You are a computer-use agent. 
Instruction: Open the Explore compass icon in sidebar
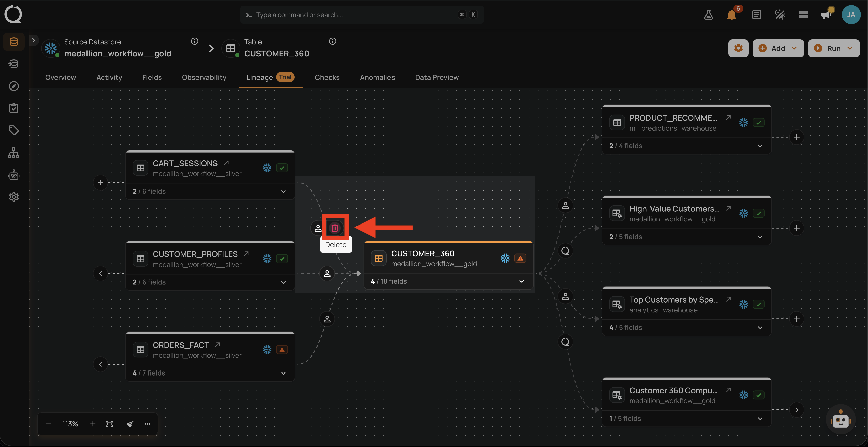coord(14,86)
